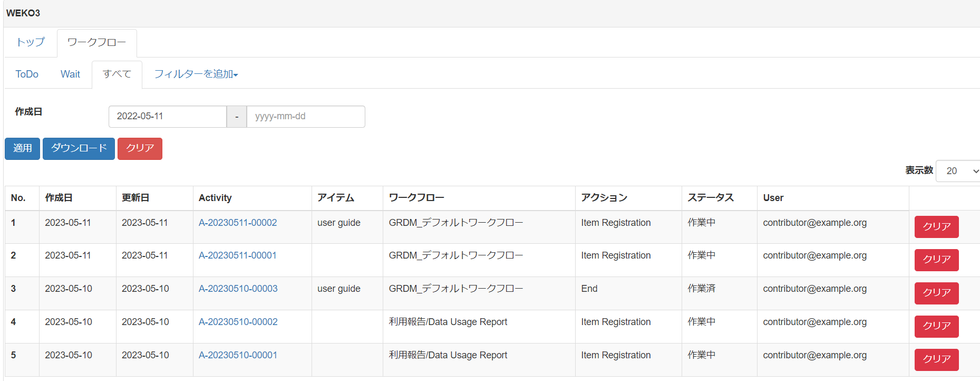
Task: Click the empty end date yyyy-mm-dd field
Action: 305,117
